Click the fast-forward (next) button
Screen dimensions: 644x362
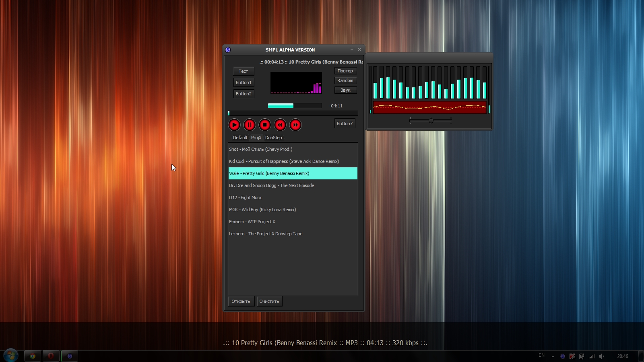(x=295, y=125)
